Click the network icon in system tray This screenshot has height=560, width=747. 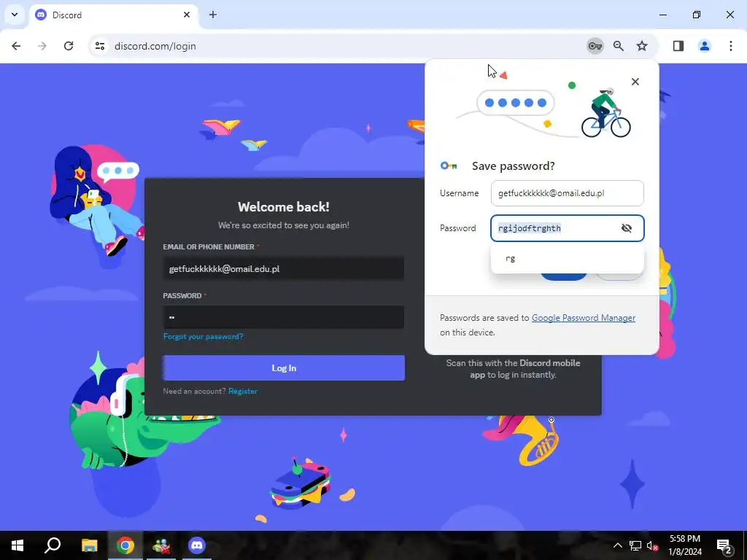(635, 545)
